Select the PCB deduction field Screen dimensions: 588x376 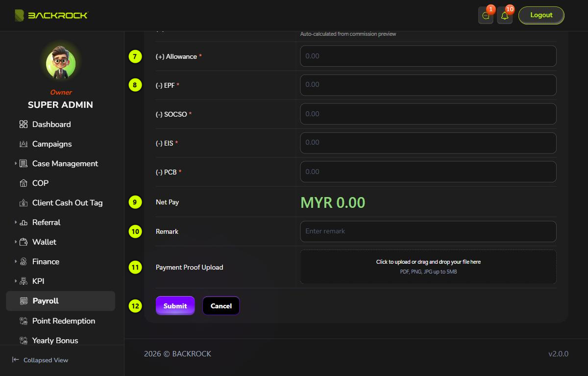pos(428,172)
